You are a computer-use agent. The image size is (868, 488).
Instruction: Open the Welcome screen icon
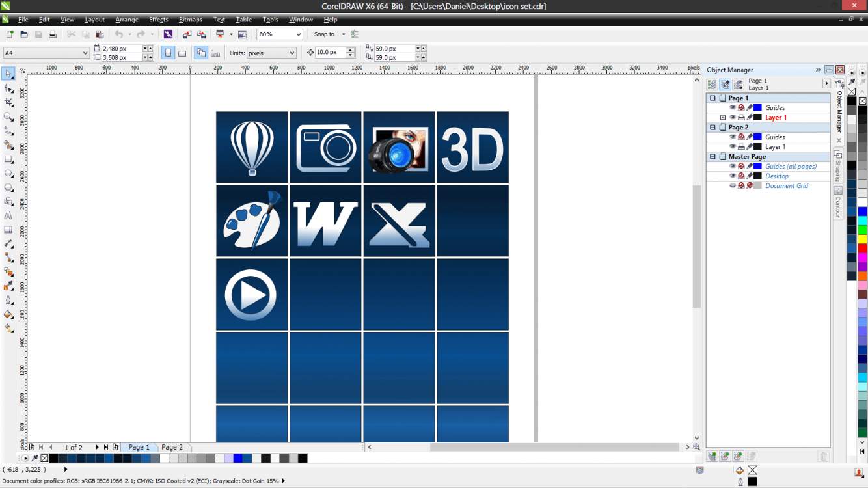242,34
